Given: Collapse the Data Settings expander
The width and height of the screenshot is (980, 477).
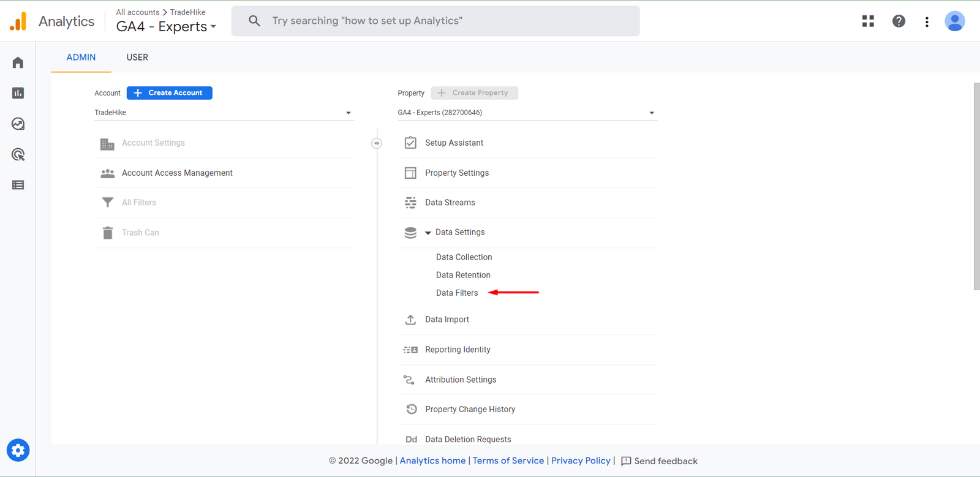Looking at the screenshot, I should pos(428,233).
